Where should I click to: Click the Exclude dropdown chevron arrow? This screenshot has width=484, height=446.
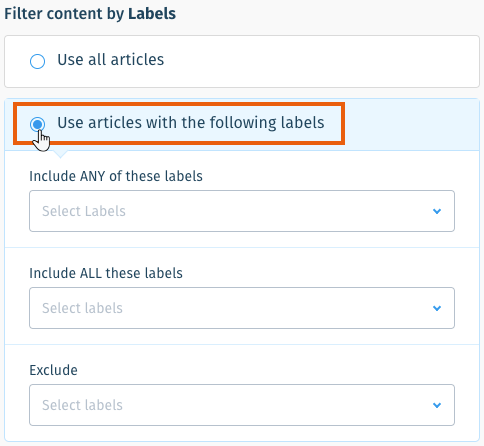pos(437,405)
